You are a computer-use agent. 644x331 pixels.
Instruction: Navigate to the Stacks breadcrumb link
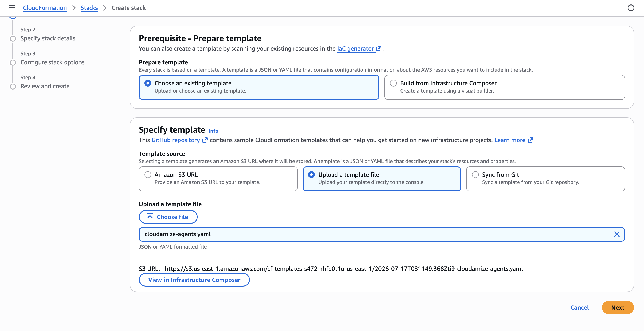(89, 8)
